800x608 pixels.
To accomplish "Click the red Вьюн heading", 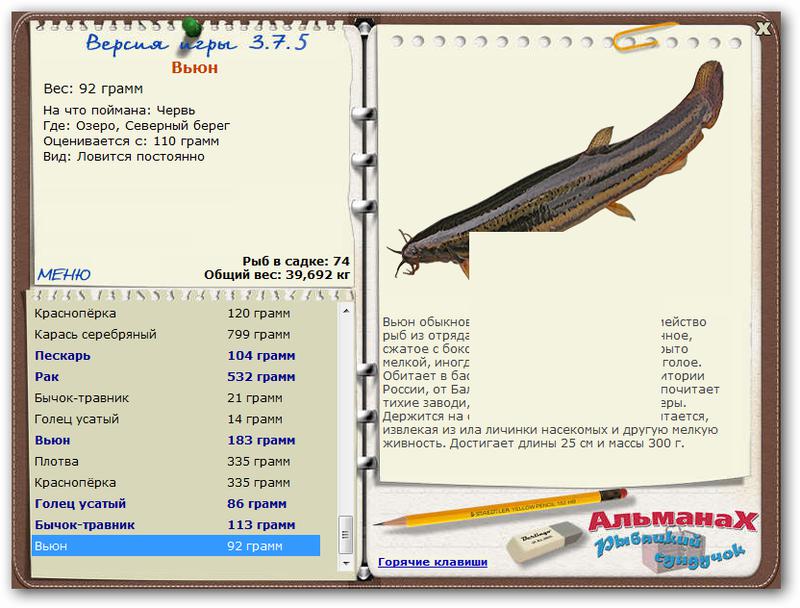I will [x=194, y=68].
